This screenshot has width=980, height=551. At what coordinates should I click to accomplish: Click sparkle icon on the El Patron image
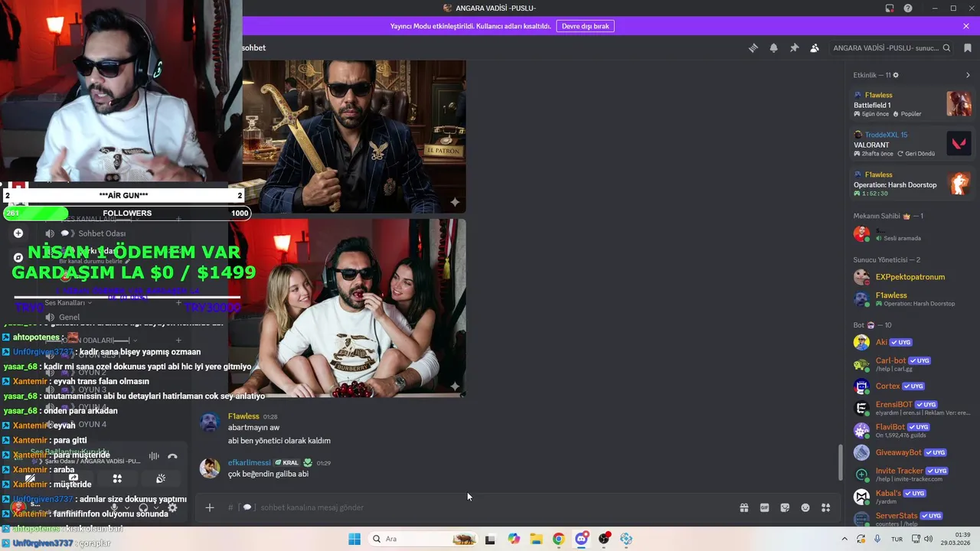pos(455,202)
